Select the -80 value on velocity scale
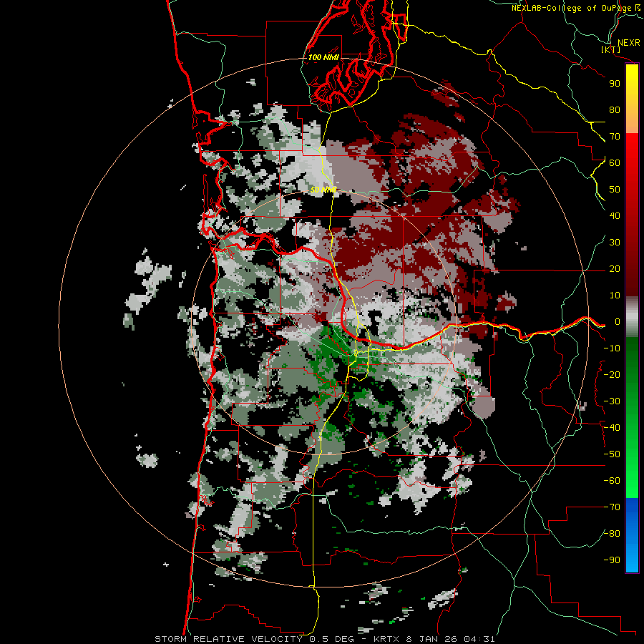This screenshot has height=644, width=644. [x=612, y=534]
